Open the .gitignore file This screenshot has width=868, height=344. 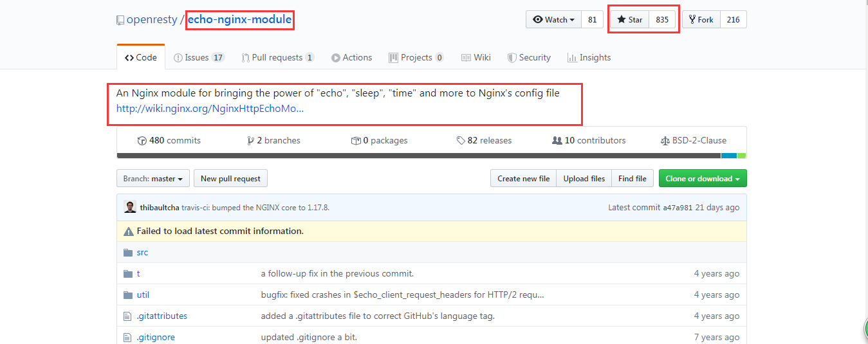[x=156, y=337]
